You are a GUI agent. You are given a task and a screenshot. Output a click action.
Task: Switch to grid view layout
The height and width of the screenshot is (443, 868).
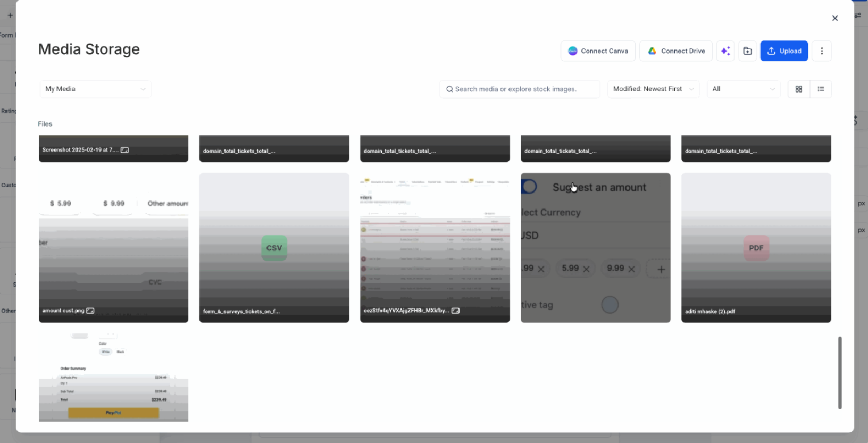point(799,89)
